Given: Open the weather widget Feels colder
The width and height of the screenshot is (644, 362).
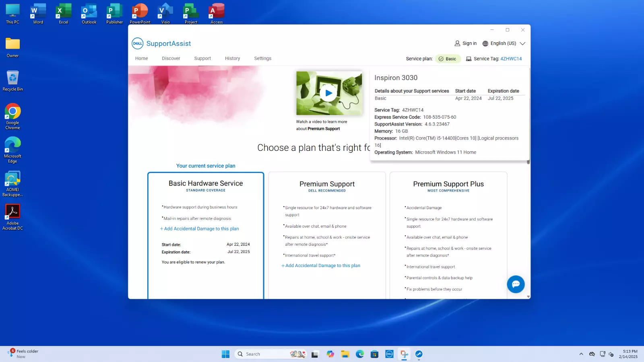Looking at the screenshot, I should (23, 354).
